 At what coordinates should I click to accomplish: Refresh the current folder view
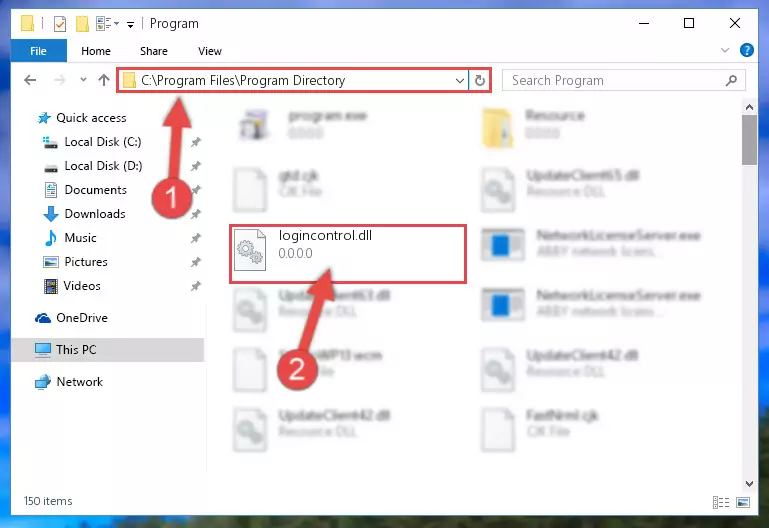coord(481,80)
